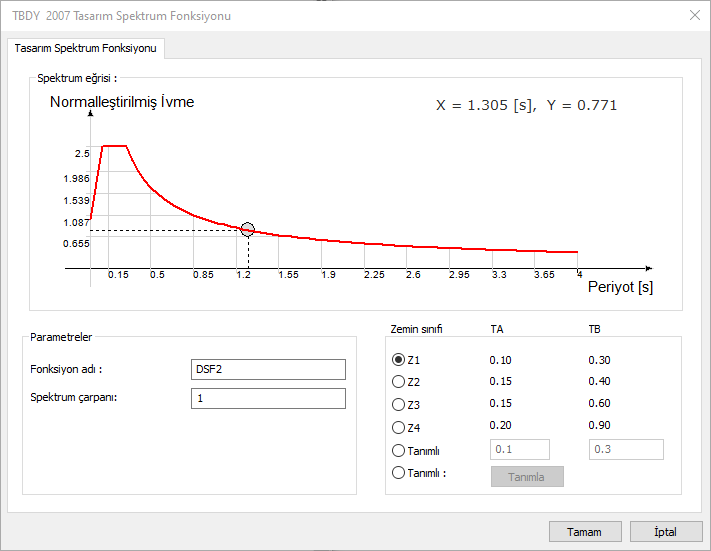Click the Zemin sınıfı column header
This screenshot has width=711, height=551.
click(416, 329)
